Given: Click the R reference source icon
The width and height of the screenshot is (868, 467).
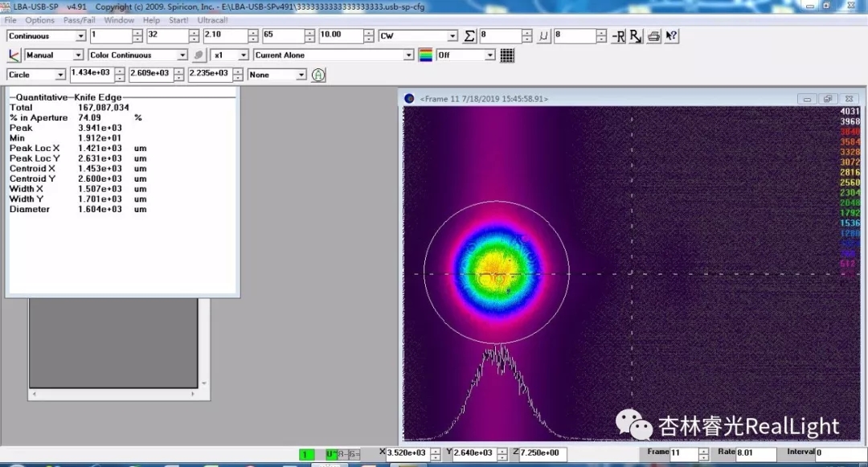Looking at the screenshot, I should tap(636, 36).
